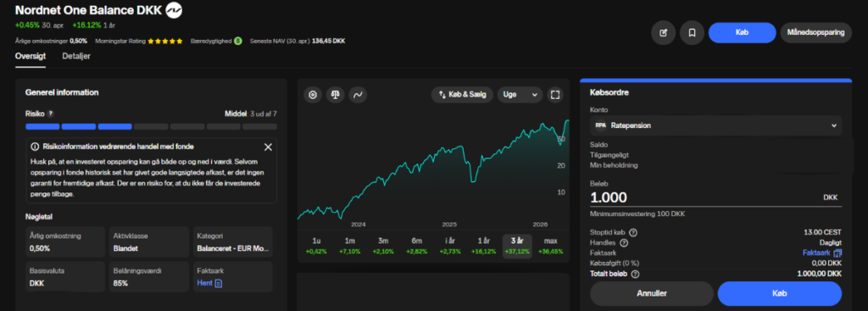Select the 1m time range
Viewport: 868px width, 311px height.
tap(350, 246)
